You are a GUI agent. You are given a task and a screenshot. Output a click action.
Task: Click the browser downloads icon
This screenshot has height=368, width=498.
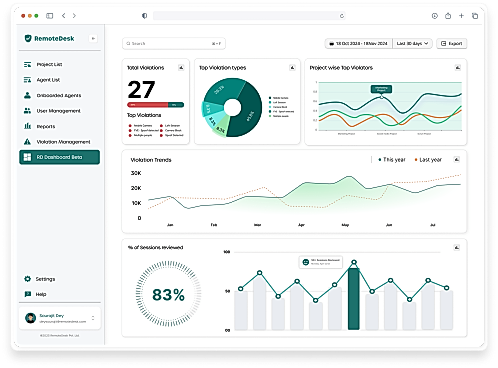point(435,16)
